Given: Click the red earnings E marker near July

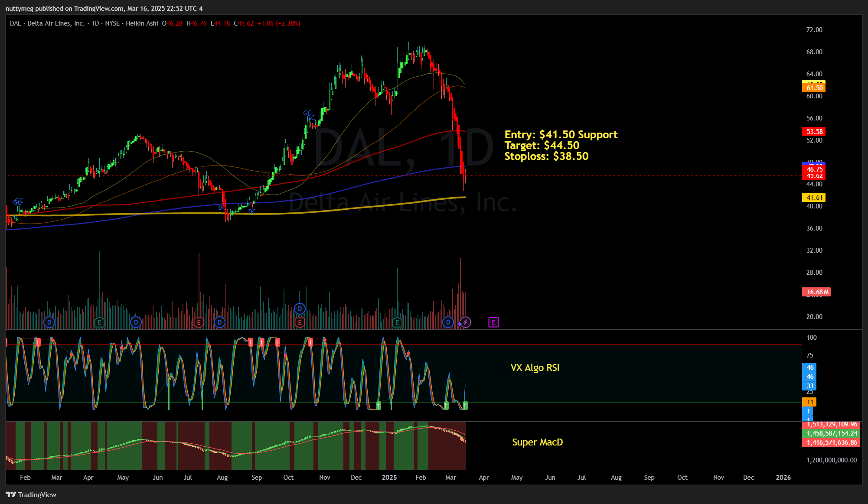Looking at the screenshot, I should tap(199, 322).
